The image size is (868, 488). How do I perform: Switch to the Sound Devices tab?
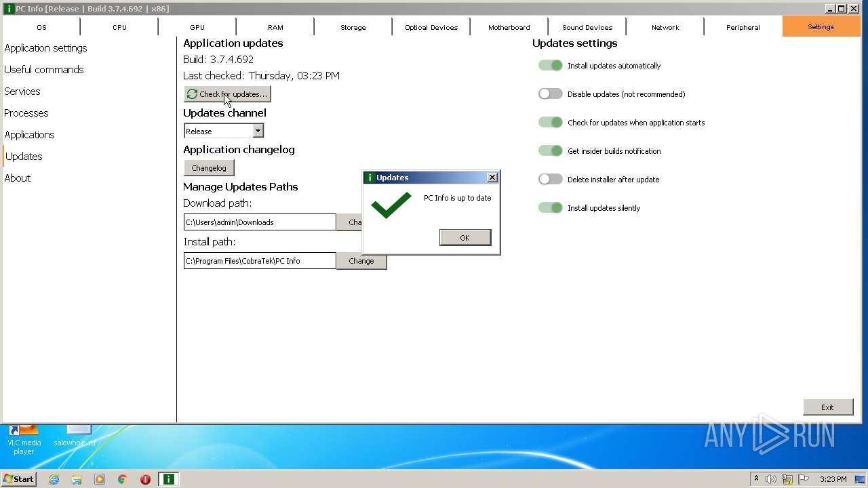(587, 27)
